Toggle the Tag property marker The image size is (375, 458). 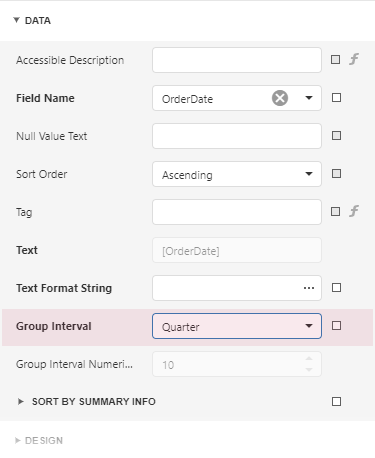click(335, 211)
